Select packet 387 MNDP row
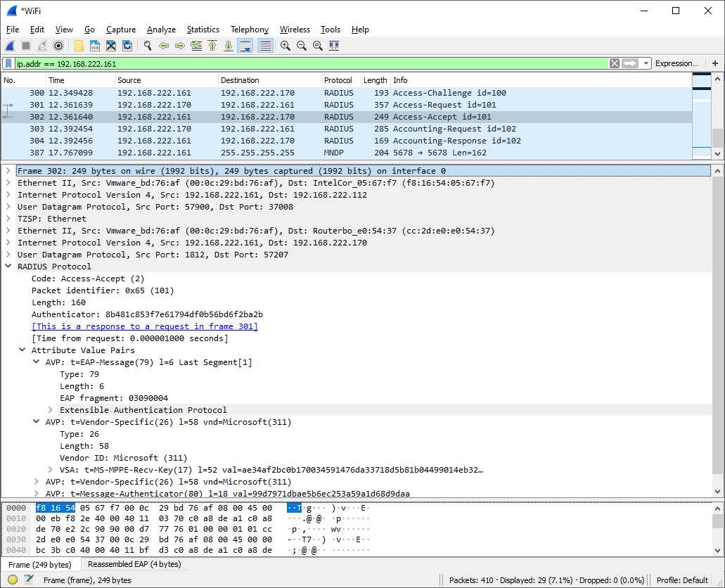The image size is (725, 588). coord(346,153)
